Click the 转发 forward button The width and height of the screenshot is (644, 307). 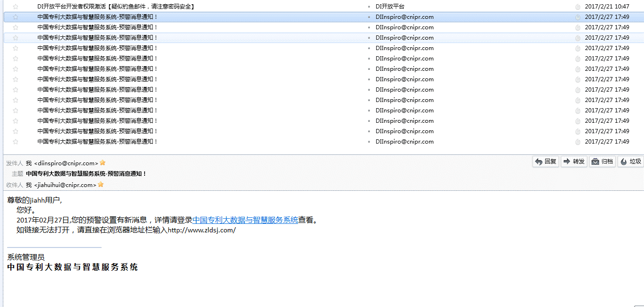click(x=574, y=162)
